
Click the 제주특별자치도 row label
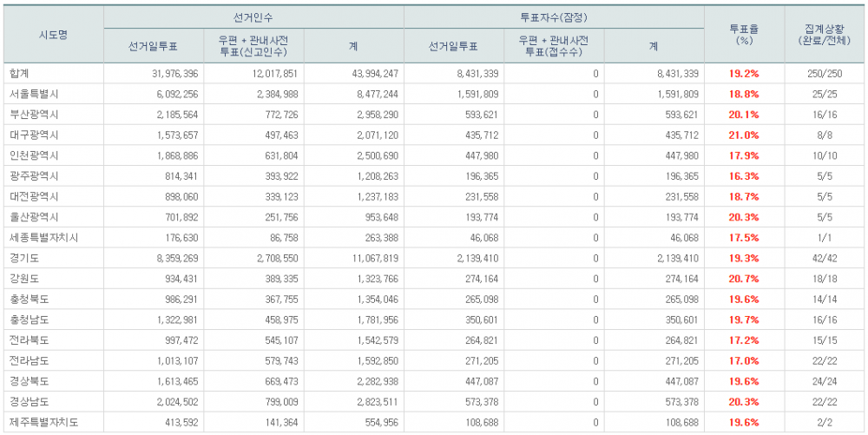[42, 422]
